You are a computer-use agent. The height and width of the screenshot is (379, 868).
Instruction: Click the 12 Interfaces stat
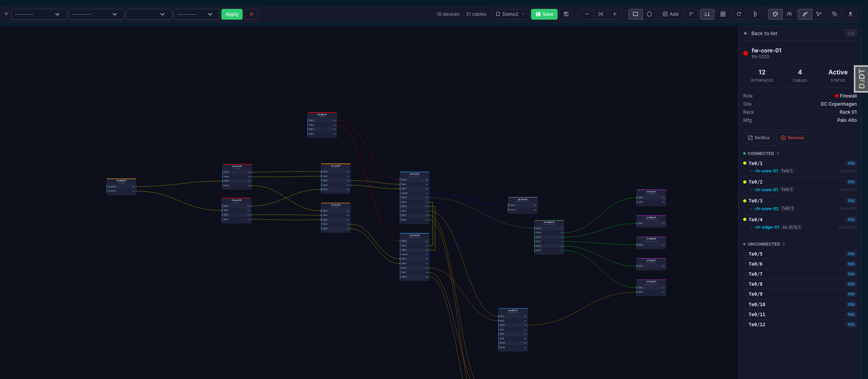[762, 76]
